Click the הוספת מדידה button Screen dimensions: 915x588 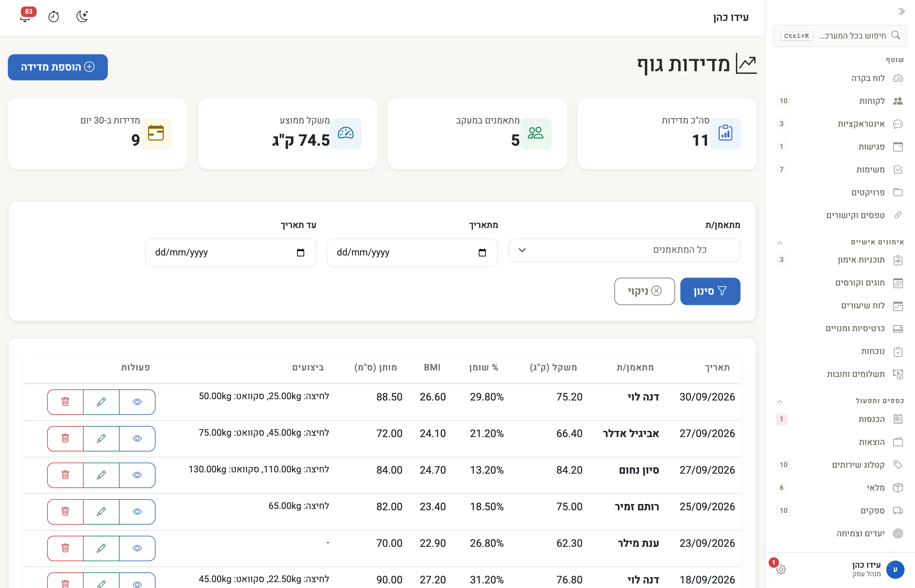click(x=58, y=67)
